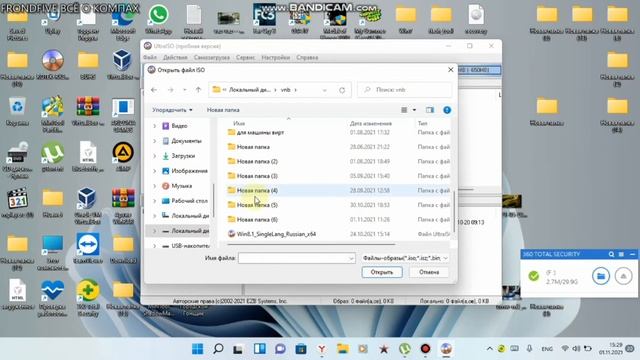Viewport: 640px width, 360px height.
Task: Select folder 'Новая папка (4)'
Action: coord(257,190)
